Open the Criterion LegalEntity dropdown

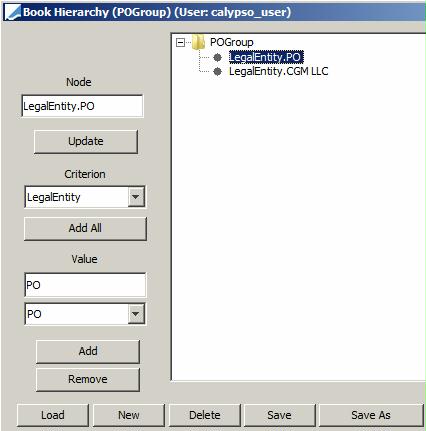[x=136, y=197]
